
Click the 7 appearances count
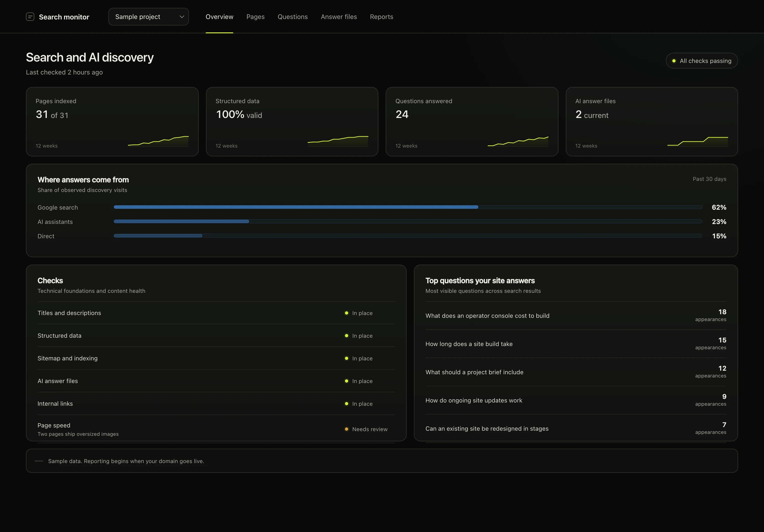(x=711, y=428)
